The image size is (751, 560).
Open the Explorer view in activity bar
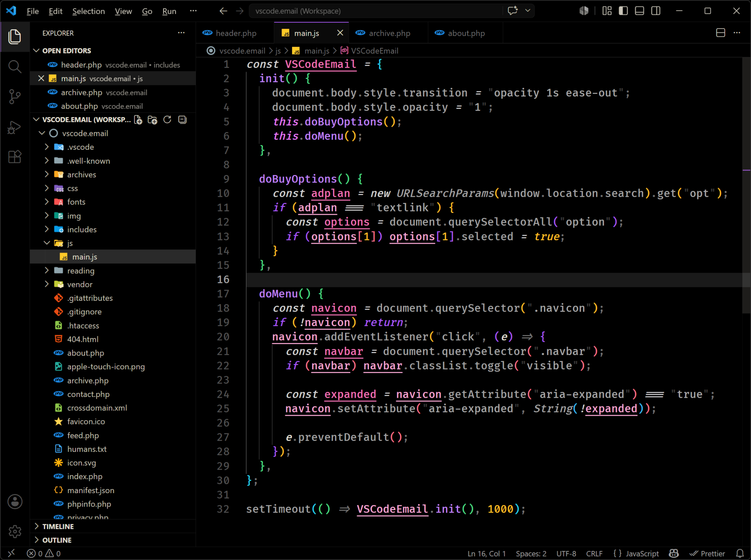pos(15,36)
